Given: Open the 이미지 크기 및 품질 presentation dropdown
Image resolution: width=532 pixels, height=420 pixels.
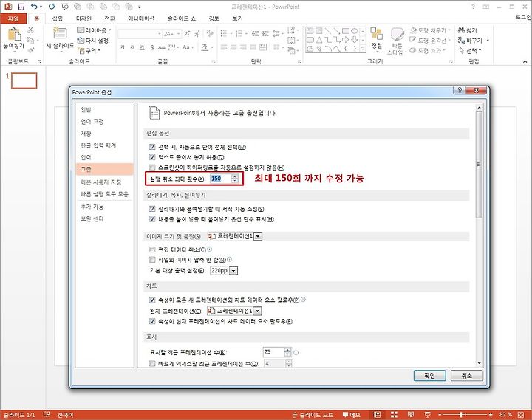Looking at the screenshot, I should [x=258, y=236].
